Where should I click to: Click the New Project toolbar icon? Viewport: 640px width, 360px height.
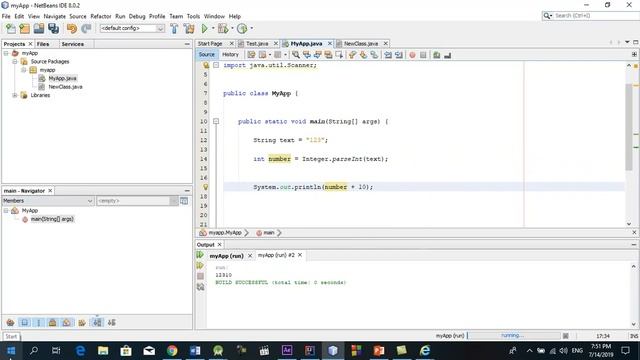point(24,28)
